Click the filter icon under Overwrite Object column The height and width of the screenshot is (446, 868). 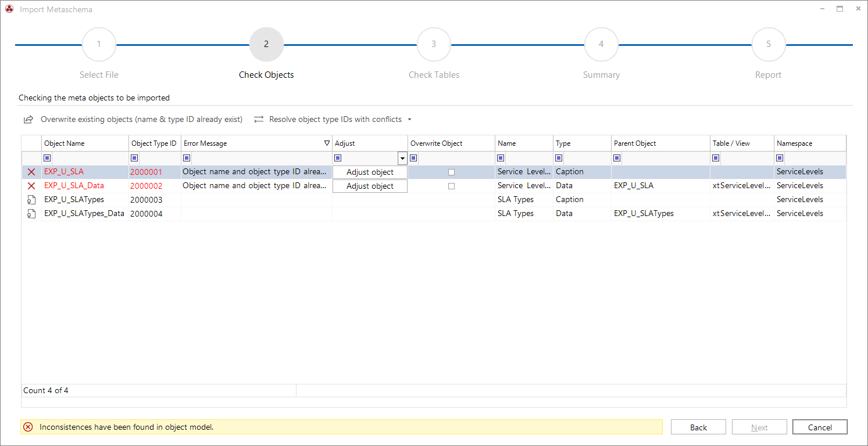(413, 158)
